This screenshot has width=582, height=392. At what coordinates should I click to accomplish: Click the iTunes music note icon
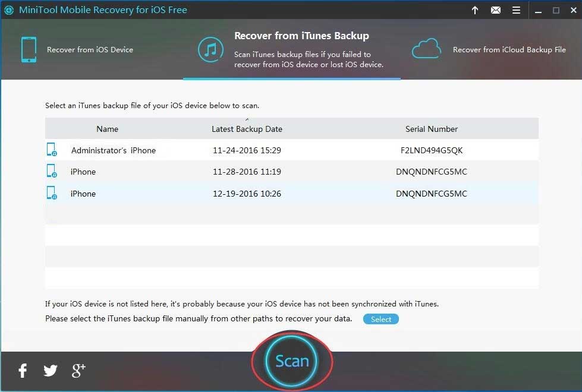(210, 49)
